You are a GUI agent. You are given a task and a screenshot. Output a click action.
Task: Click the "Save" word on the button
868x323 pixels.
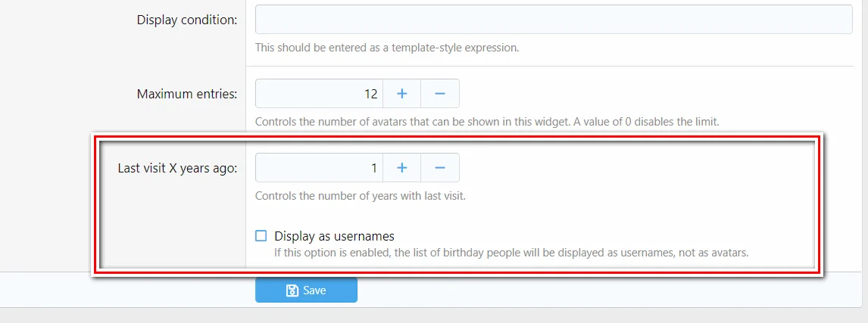(314, 290)
